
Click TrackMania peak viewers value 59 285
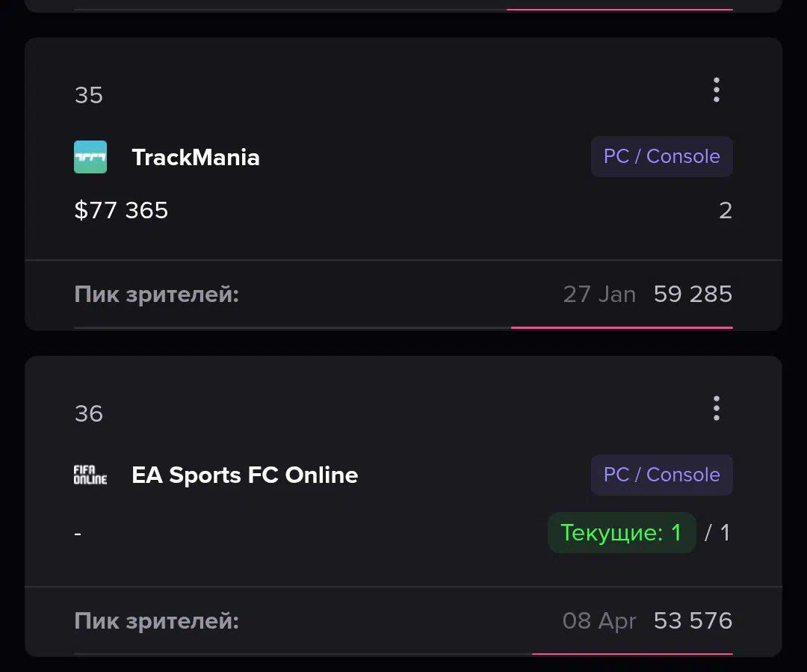click(x=693, y=294)
